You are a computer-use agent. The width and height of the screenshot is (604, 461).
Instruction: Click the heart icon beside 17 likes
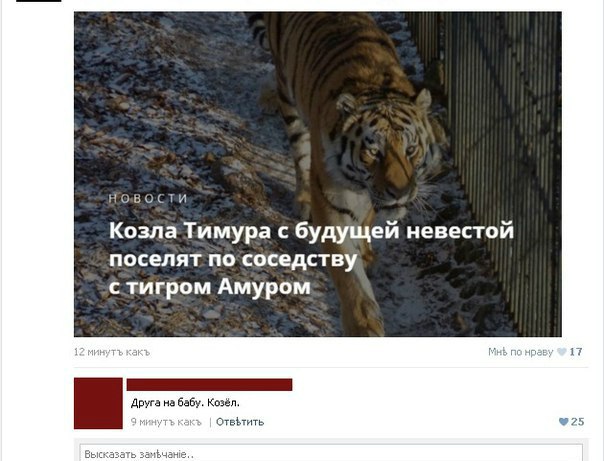(562, 352)
